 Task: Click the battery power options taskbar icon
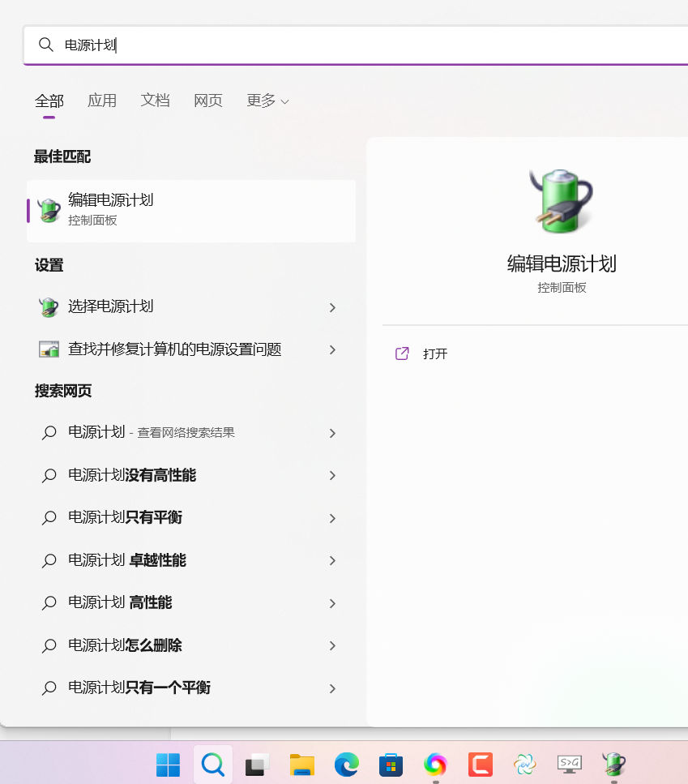tap(614, 764)
